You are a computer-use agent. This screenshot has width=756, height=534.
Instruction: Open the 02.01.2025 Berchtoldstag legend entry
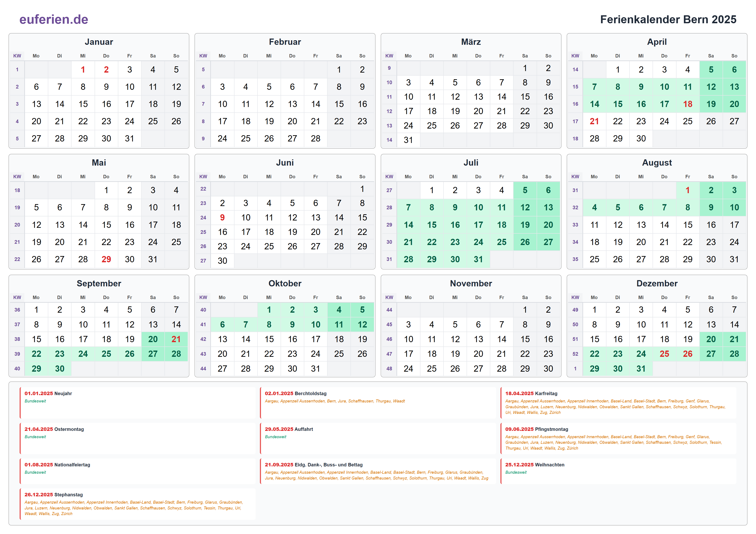coord(378,403)
